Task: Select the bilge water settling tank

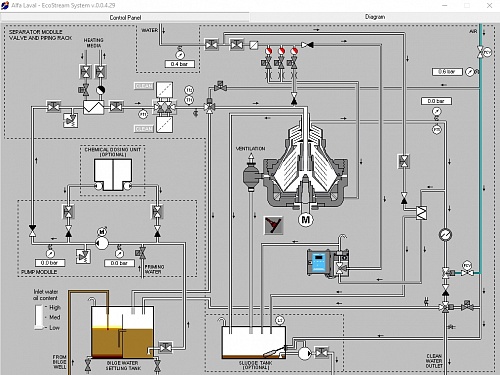Action: pyautogui.click(x=122, y=332)
